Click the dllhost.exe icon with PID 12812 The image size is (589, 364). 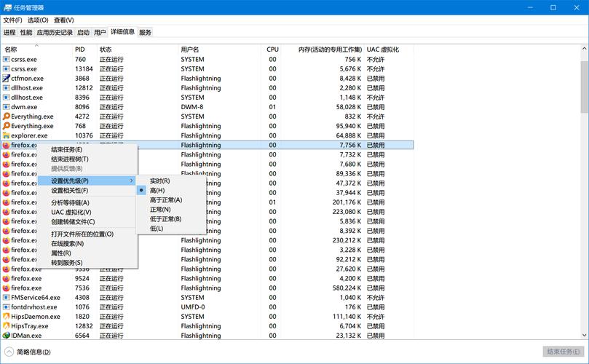point(6,88)
